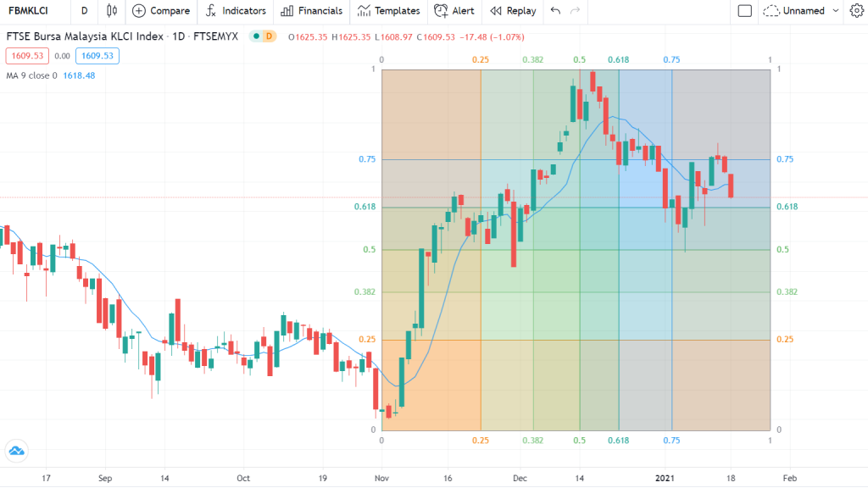Open the Financials panel
The image size is (868, 488).
tap(312, 11)
